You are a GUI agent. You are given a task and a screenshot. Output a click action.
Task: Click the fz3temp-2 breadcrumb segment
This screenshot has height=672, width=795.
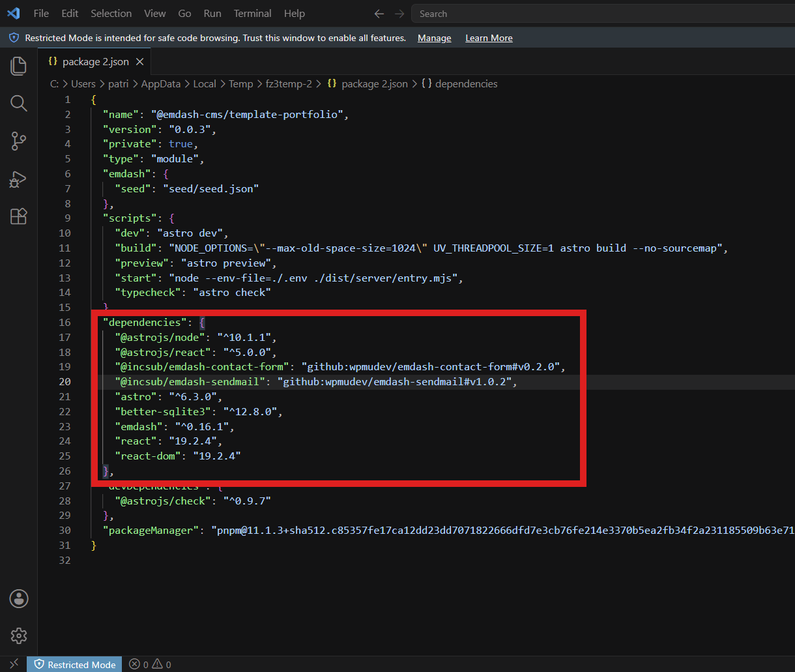pos(289,84)
